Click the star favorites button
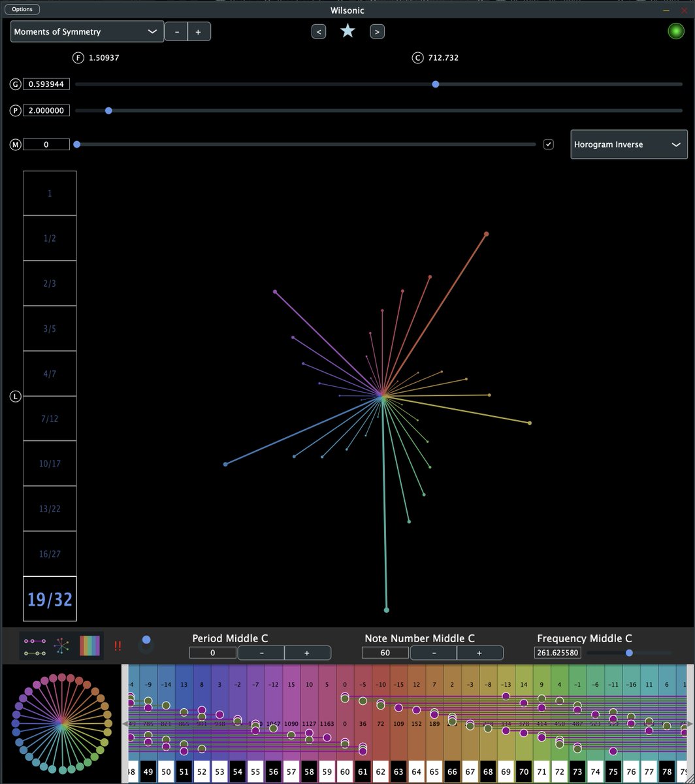The image size is (695, 784). tap(347, 31)
